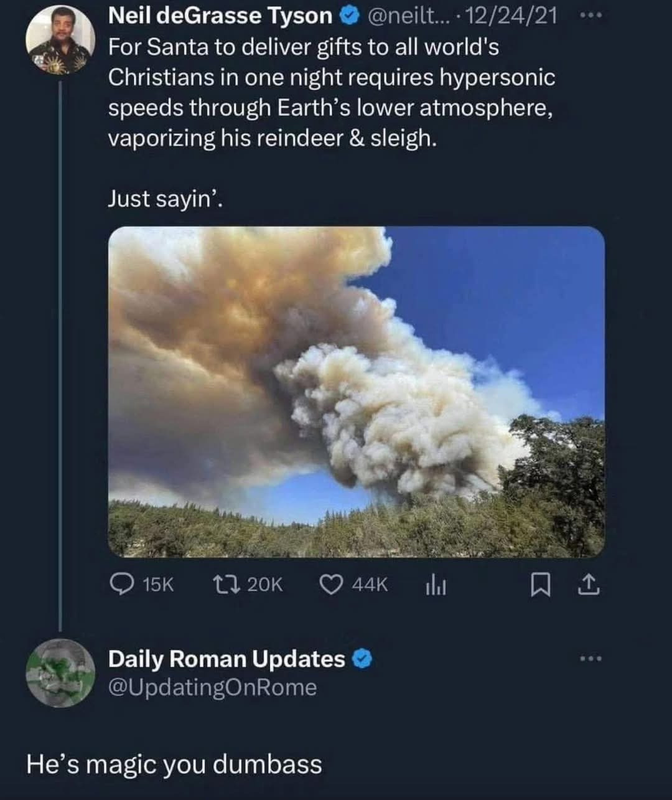Retweet using the icon showing 20K
Image resolution: width=672 pixels, height=800 pixels.
click(x=222, y=584)
